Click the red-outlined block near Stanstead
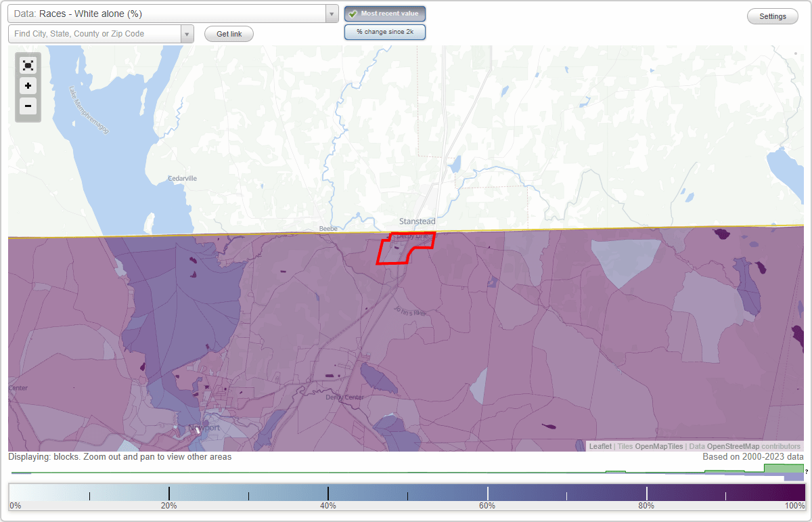The height and width of the screenshot is (522, 812). tap(399, 248)
